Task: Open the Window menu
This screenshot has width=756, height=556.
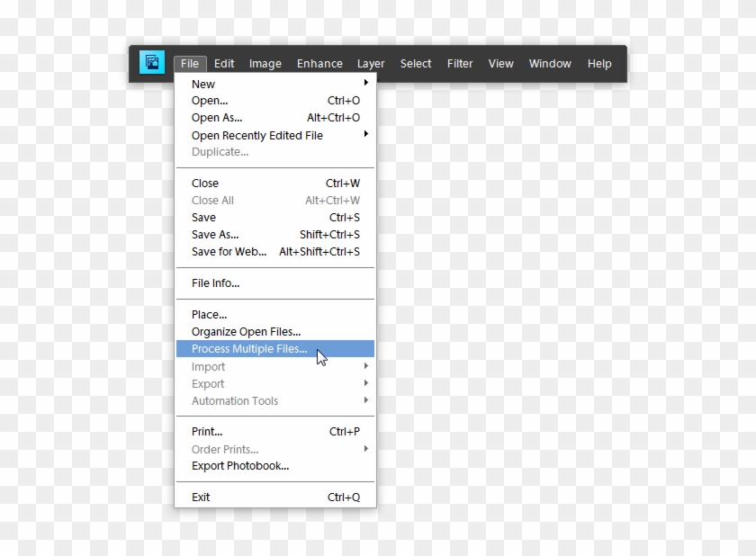Action: (x=549, y=63)
